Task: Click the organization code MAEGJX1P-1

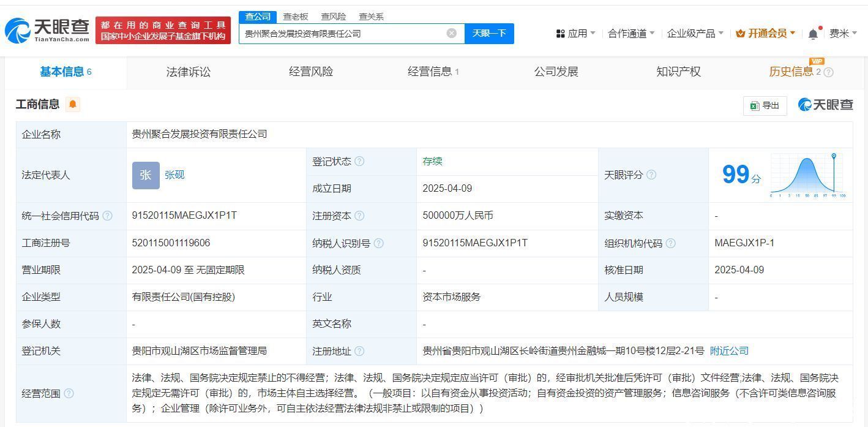Action: click(x=744, y=243)
